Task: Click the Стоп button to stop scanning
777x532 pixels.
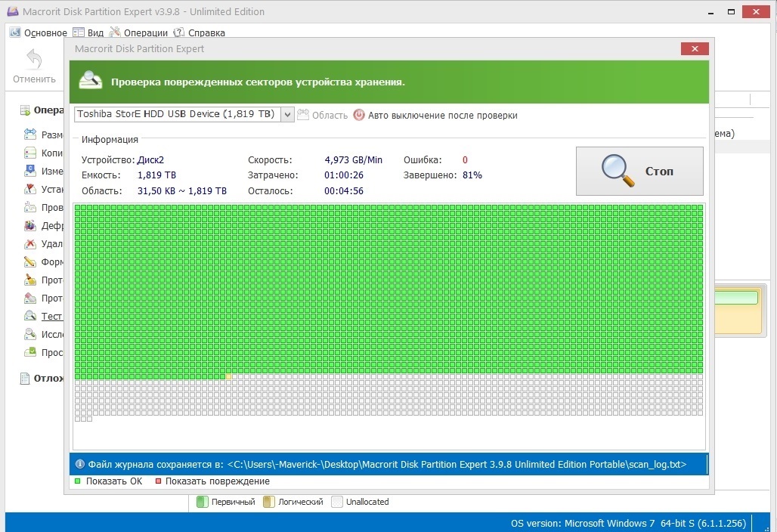Action: pyautogui.click(x=639, y=171)
